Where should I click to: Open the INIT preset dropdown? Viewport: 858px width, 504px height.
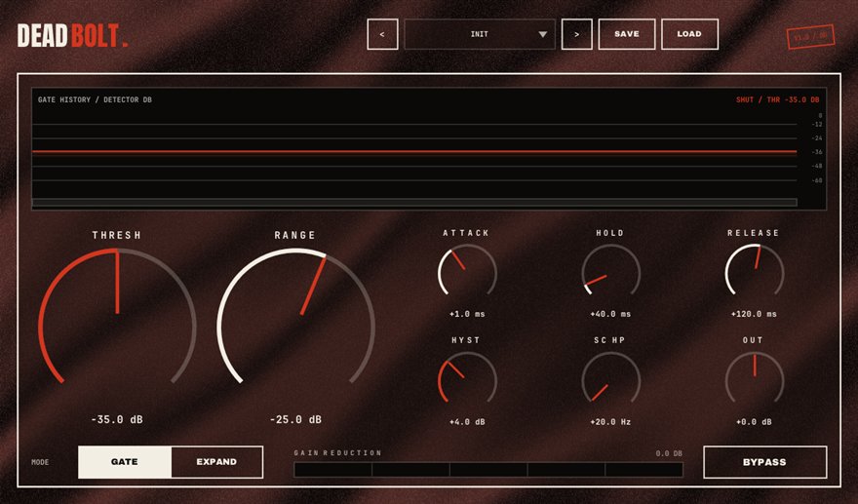[x=480, y=34]
